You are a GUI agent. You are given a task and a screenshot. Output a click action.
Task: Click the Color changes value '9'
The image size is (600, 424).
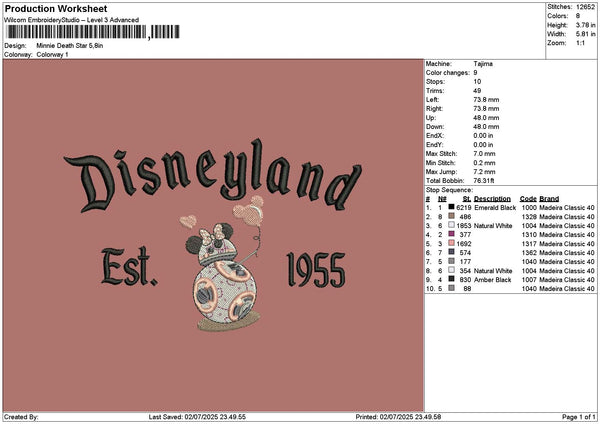coord(475,73)
